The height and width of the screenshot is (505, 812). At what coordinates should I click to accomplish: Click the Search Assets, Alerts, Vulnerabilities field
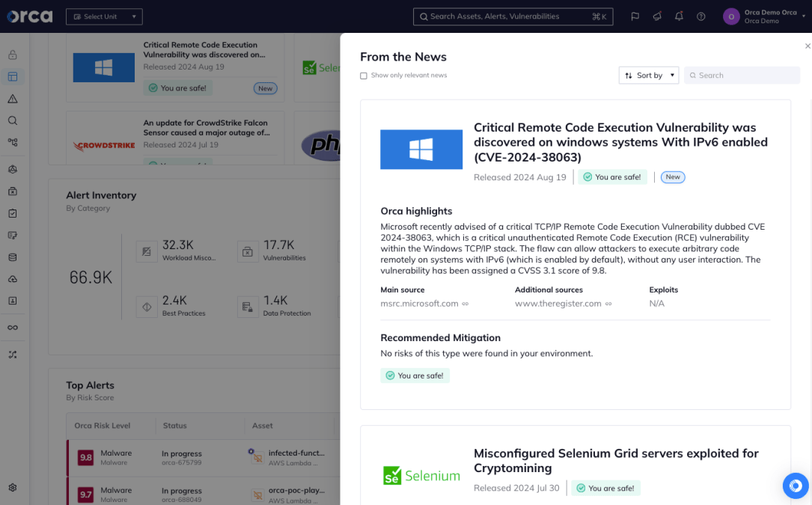(x=513, y=16)
